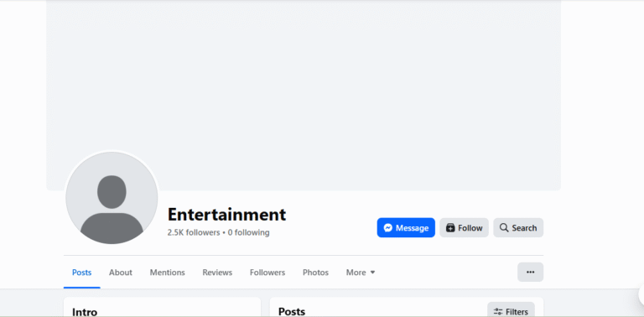Expand the More tab dropdown arrow
644x317 pixels.
pyautogui.click(x=372, y=273)
